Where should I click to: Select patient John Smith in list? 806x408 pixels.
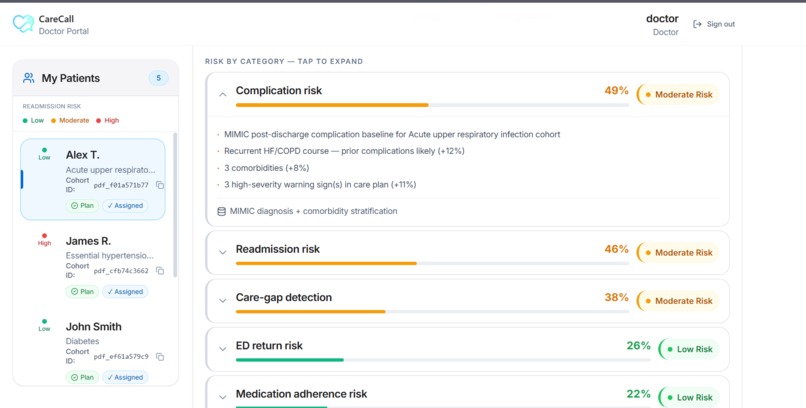pyautogui.click(x=93, y=351)
